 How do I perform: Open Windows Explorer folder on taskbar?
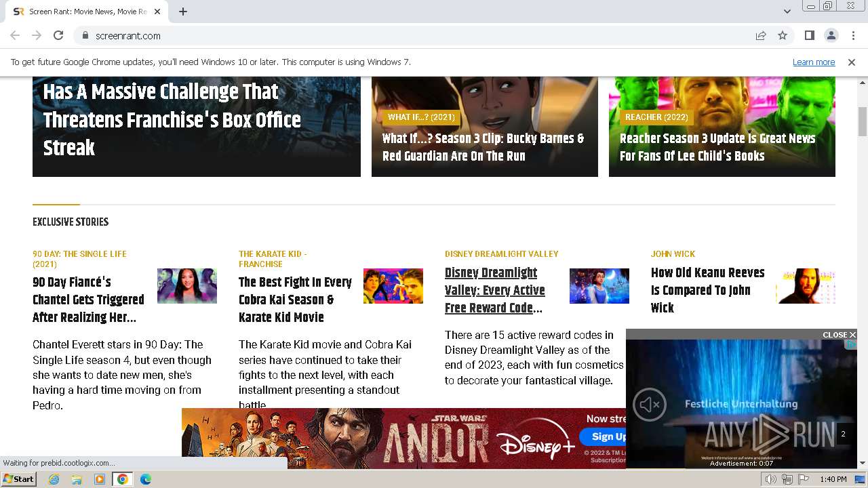click(77, 479)
